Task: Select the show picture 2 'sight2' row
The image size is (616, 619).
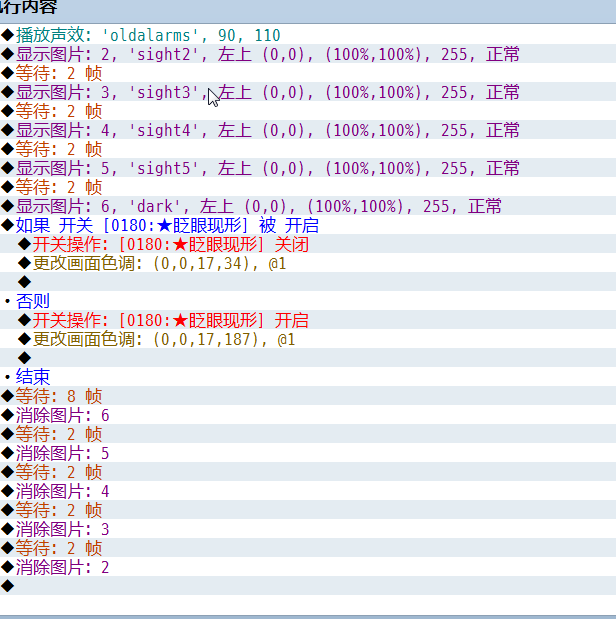Action: click(308, 54)
